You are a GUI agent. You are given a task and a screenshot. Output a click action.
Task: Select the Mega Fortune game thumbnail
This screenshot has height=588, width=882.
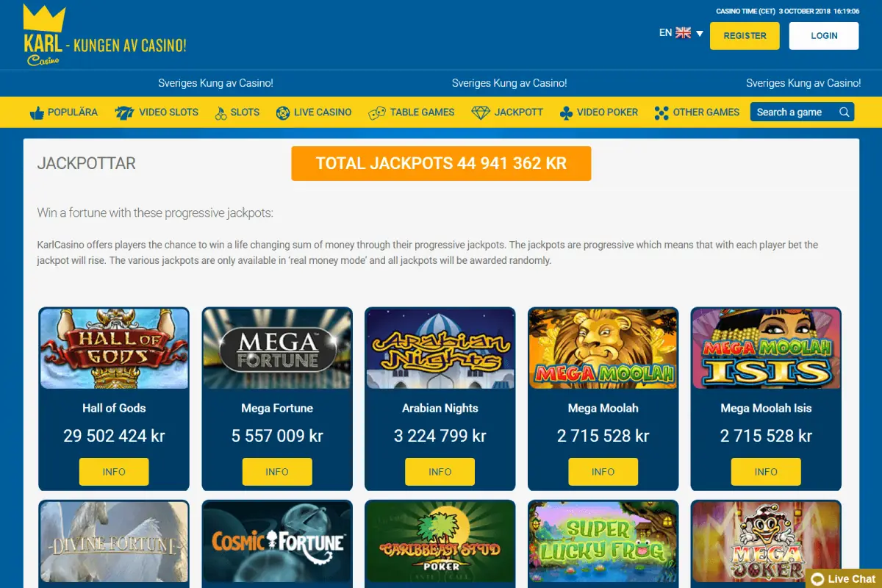click(x=277, y=348)
